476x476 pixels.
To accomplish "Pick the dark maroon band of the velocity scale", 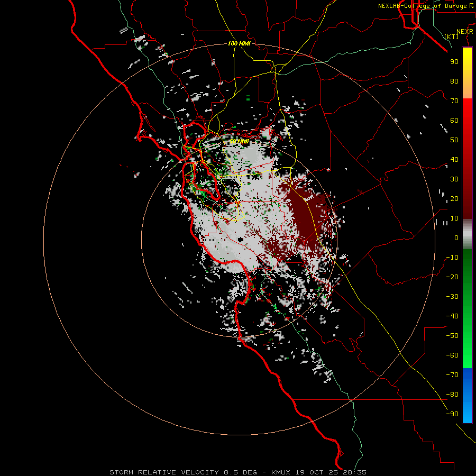I will [x=467, y=194].
